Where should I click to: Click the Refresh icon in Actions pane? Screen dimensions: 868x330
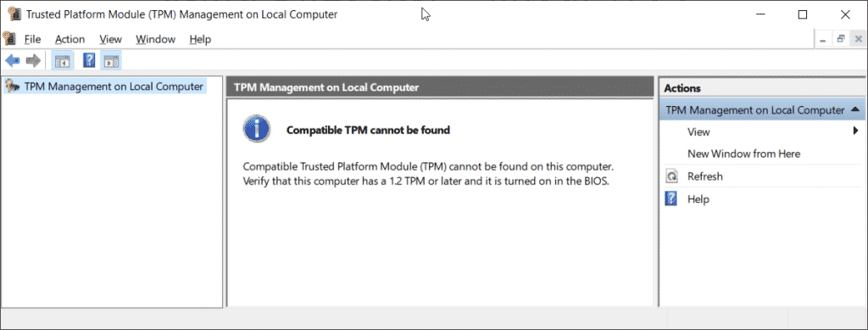tap(671, 176)
